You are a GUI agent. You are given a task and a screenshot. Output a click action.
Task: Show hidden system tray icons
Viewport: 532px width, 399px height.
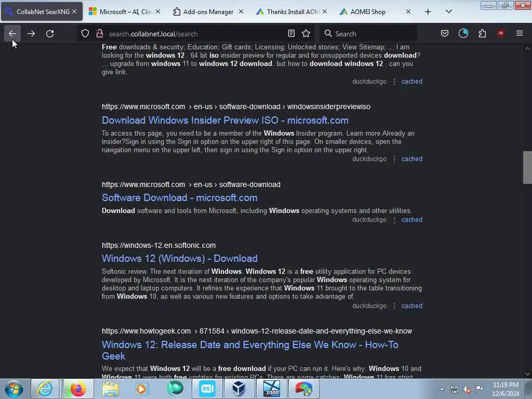[442, 389]
